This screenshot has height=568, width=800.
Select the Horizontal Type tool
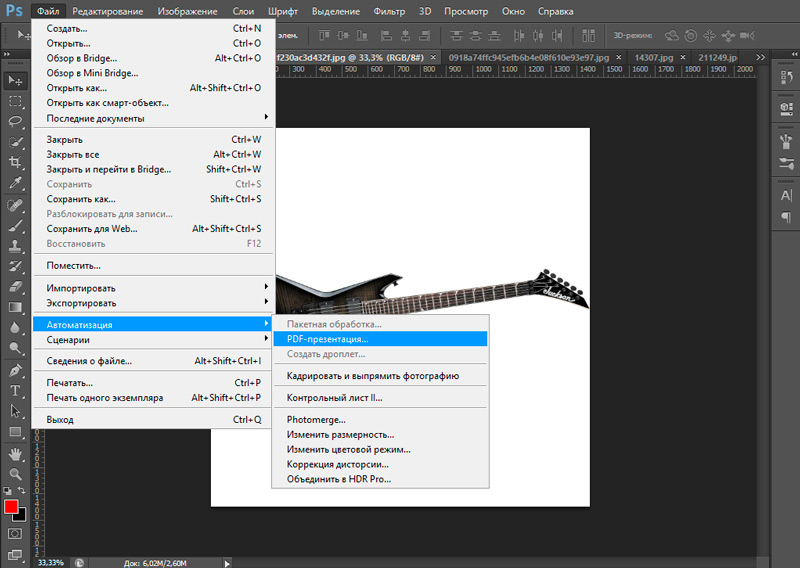pyautogui.click(x=15, y=390)
